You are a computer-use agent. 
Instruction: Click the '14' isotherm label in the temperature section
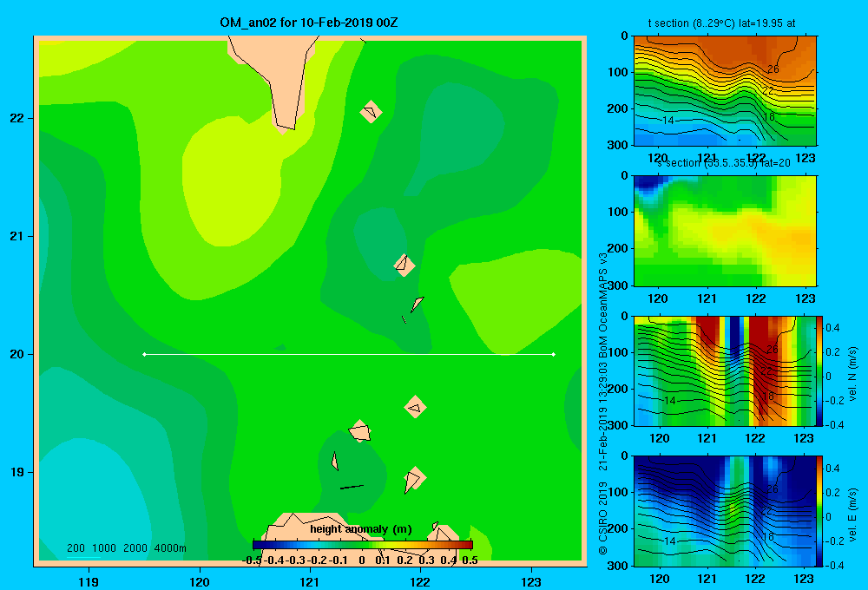[x=668, y=120]
